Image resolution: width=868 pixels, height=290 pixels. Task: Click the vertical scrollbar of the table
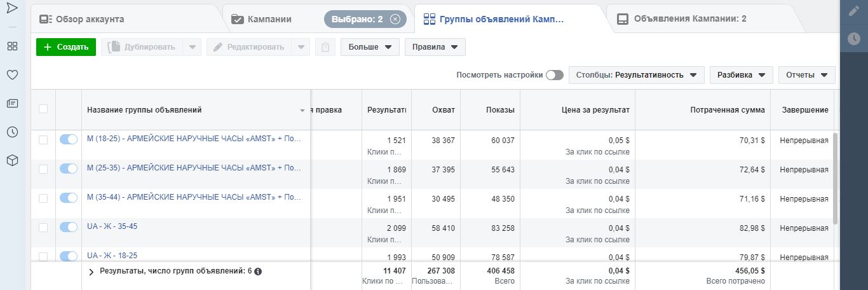835,178
